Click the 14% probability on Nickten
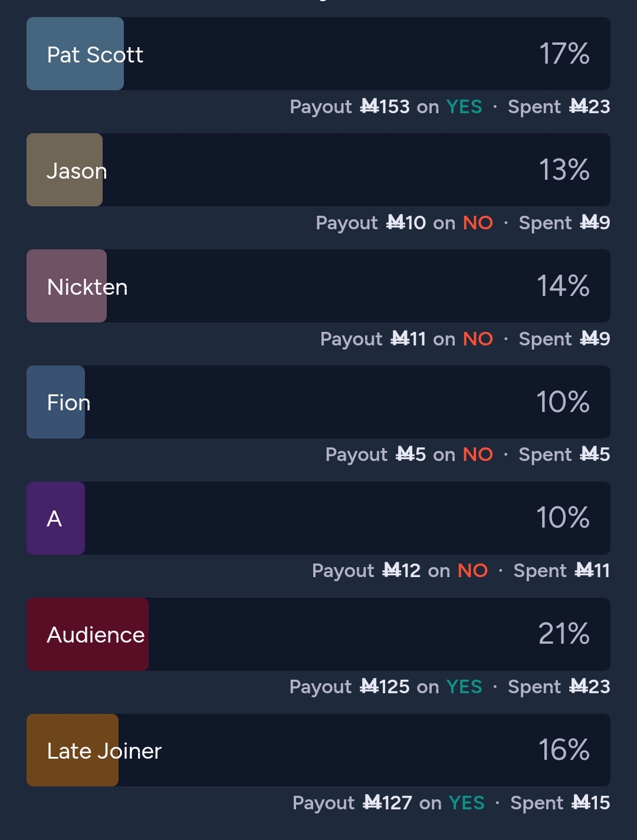This screenshot has height=840, width=637. coord(563,286)
